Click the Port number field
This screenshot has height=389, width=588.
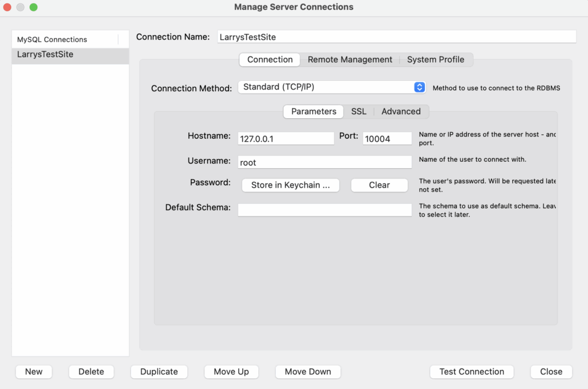pyautogui.click(x=387, y=139)
